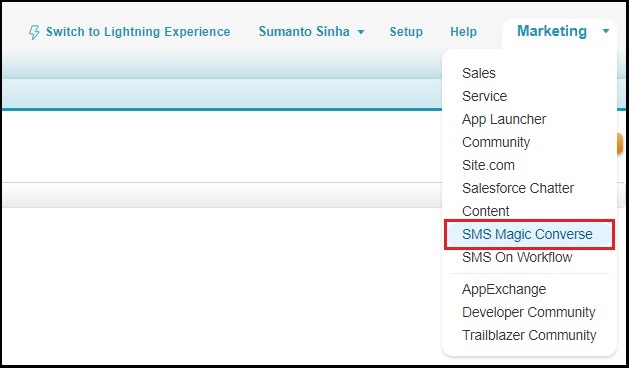Open the Help link

pos(463,32)
